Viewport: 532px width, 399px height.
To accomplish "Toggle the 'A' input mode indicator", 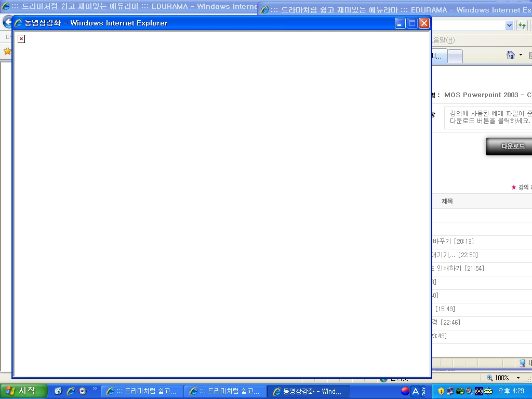I will click(x=415, y=392).
